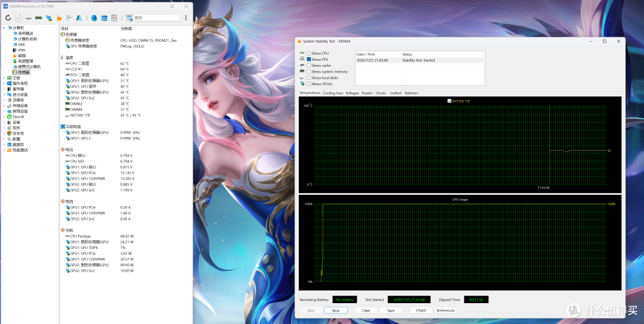The image size is (644, 324).
Task: Expand the 主板 tree node
Action: tap(4, 77)
